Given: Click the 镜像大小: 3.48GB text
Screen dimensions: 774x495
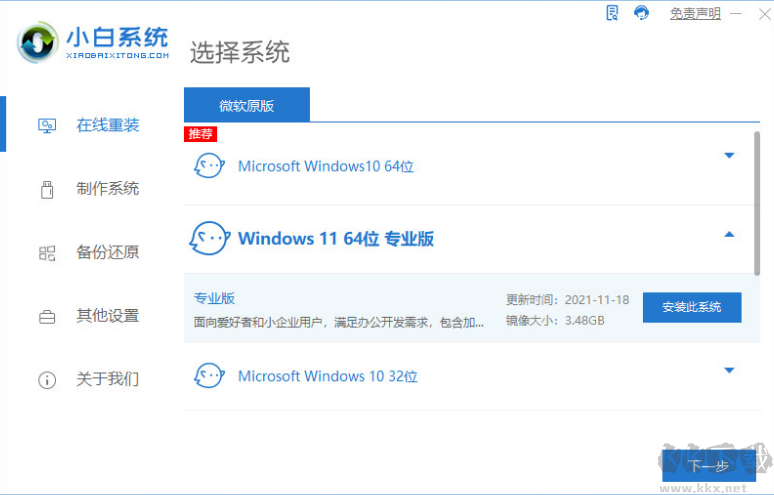Looking at the screenshot, I should 555,321.
